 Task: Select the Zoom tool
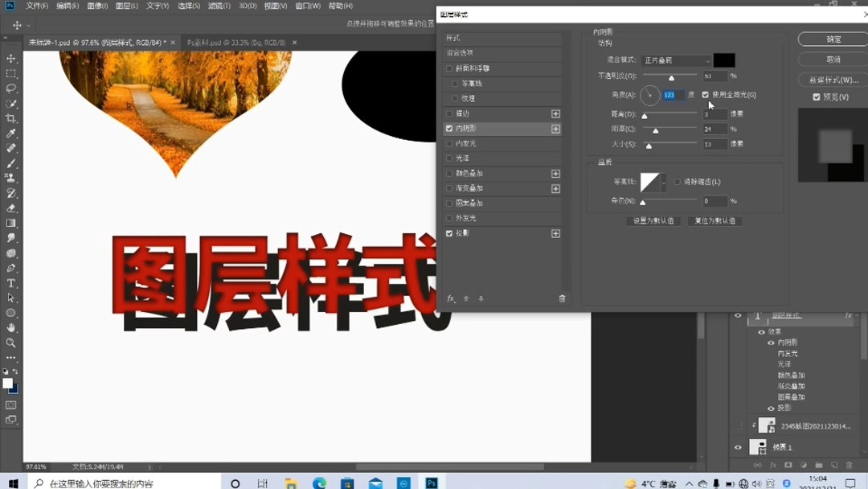11,342
